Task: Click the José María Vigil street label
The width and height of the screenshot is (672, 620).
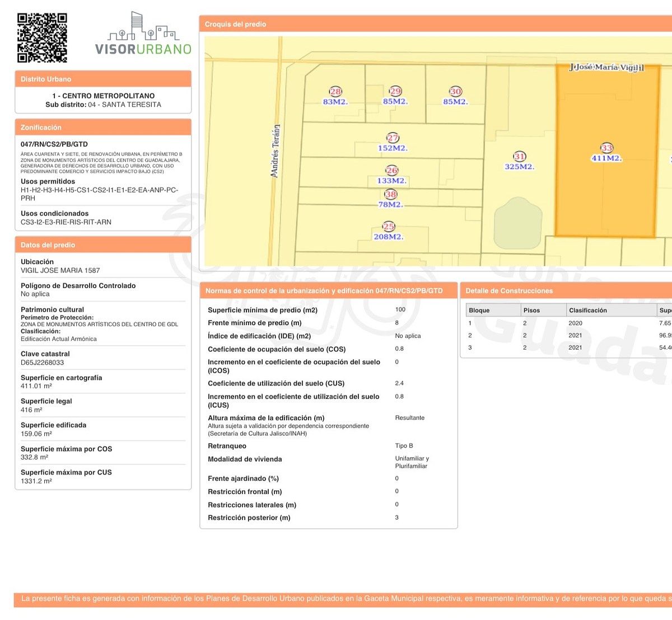Action: [606, 67]
